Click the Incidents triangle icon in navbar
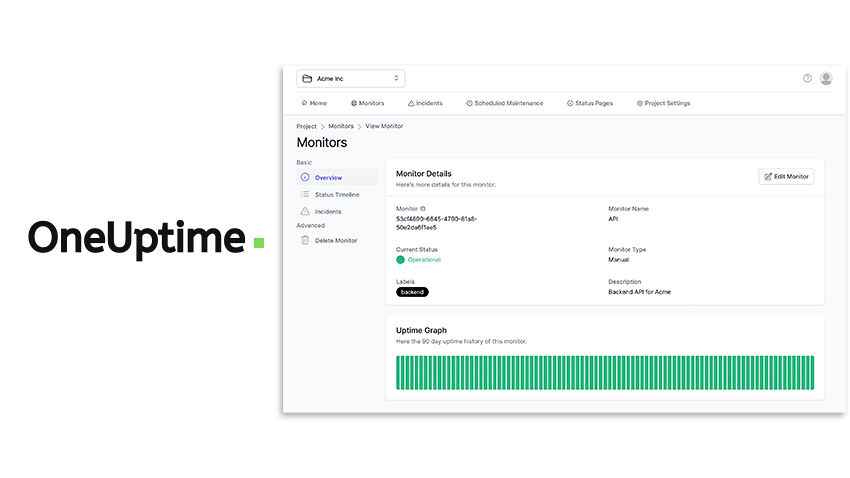 pyautogui.click(x=411, y=103)
